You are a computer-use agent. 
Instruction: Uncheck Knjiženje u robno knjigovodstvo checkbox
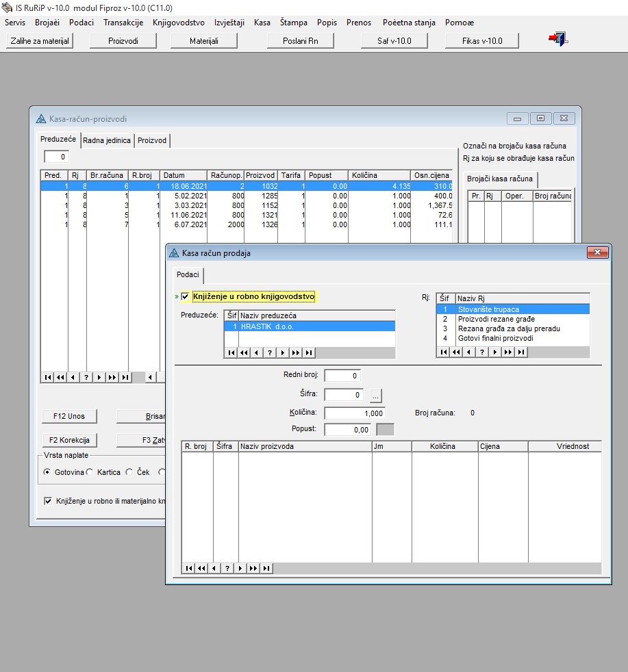point(185,296)
